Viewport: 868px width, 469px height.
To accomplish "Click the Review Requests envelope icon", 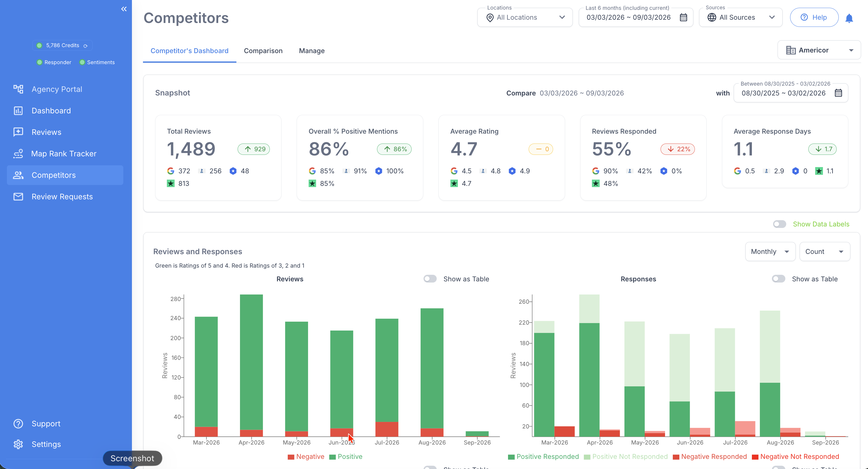I will click(18, 197).
